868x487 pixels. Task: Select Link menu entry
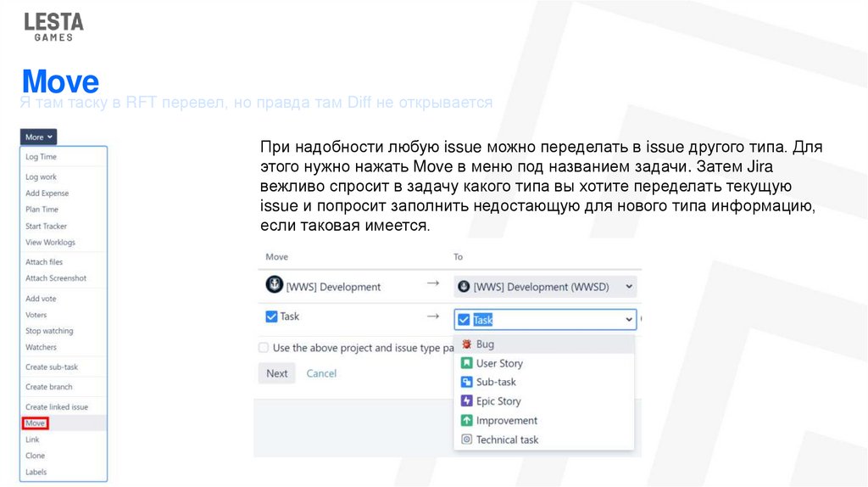(x=63, y=439)
